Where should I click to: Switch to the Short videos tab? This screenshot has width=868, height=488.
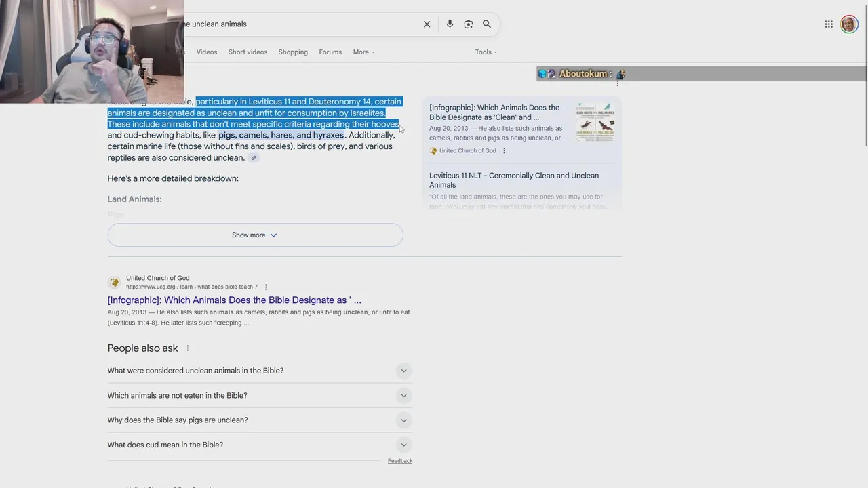[248, 52]
